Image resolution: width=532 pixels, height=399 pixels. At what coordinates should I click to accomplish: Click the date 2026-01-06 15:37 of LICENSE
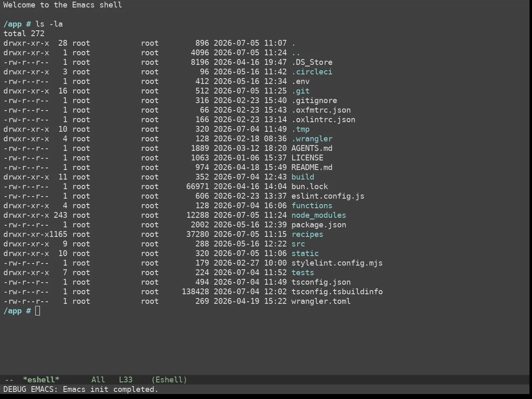pos(250,158)
